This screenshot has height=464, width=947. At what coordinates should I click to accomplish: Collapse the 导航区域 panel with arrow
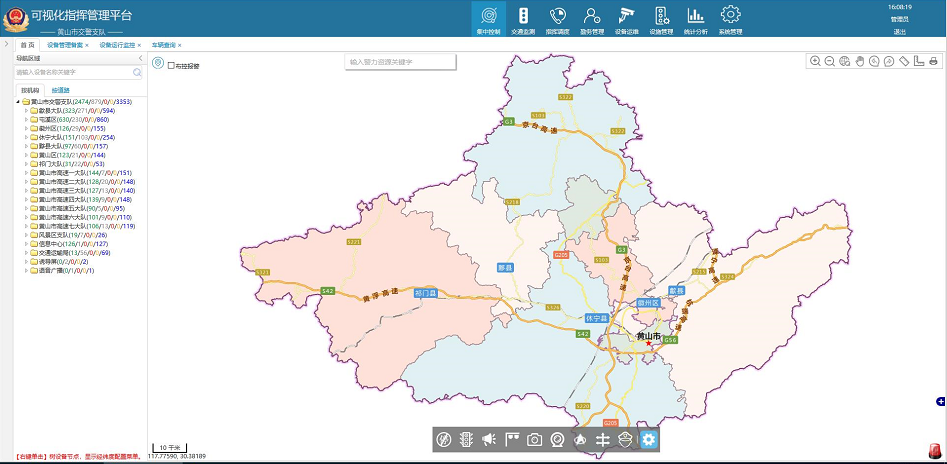tap(140, 58)
